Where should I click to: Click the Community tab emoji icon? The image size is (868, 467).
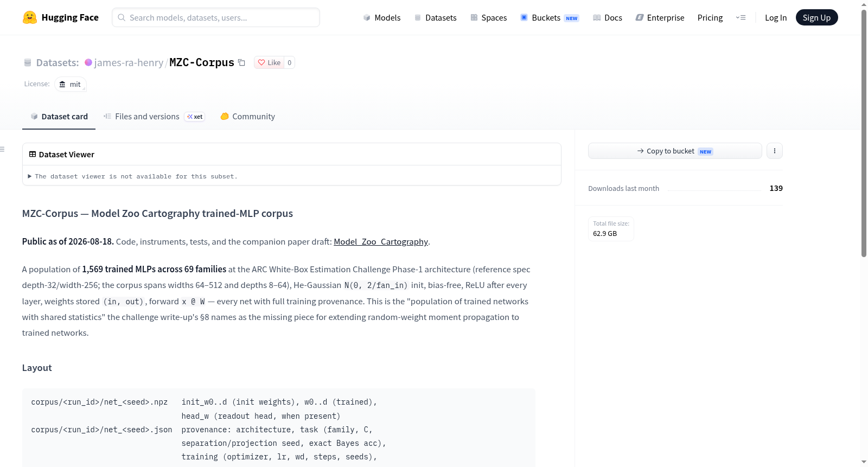pyautogui.click(x=225, y=116)
